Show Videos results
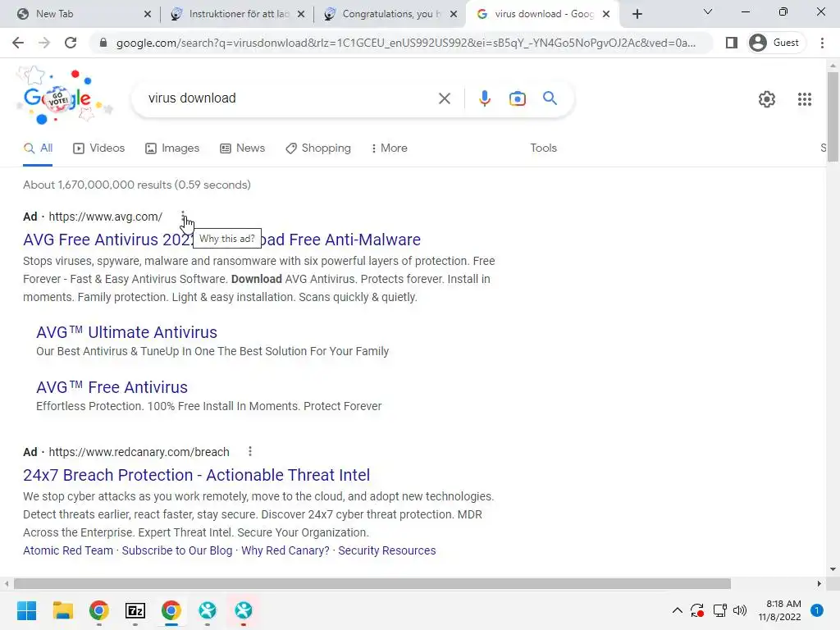 [x=99, y=148]
